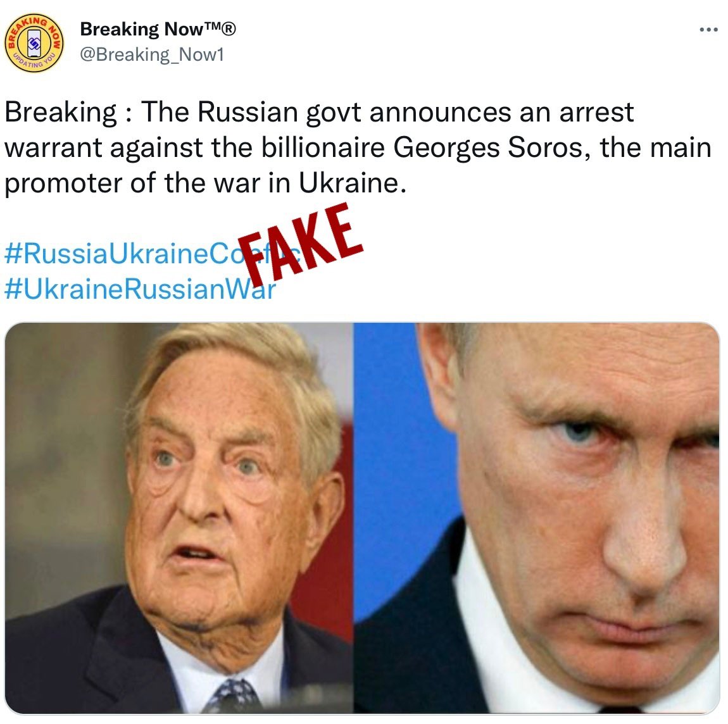728x724 pixels.
Task: Open the right close-up photo of frowning man
Action: [537, 518]
